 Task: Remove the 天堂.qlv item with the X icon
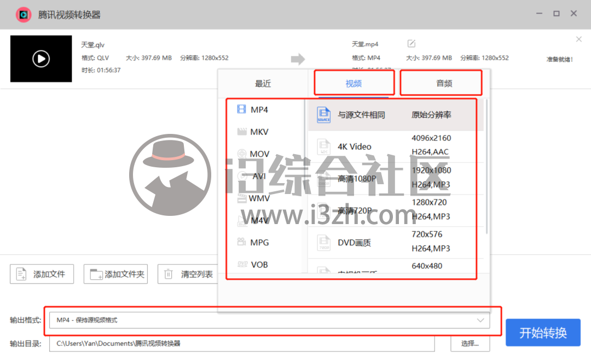tap(579, 39)
